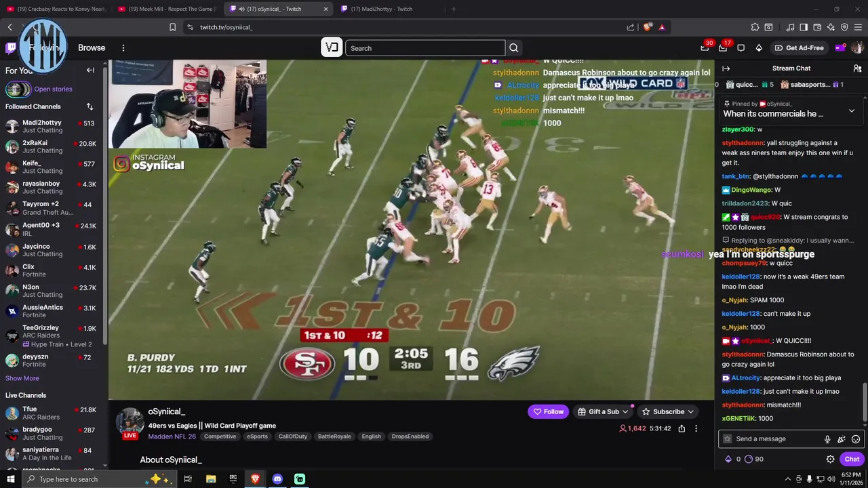This screenshot has height=488, width=868.
Task: Open Brave Shields lion icon
Action: click(647, 27)
